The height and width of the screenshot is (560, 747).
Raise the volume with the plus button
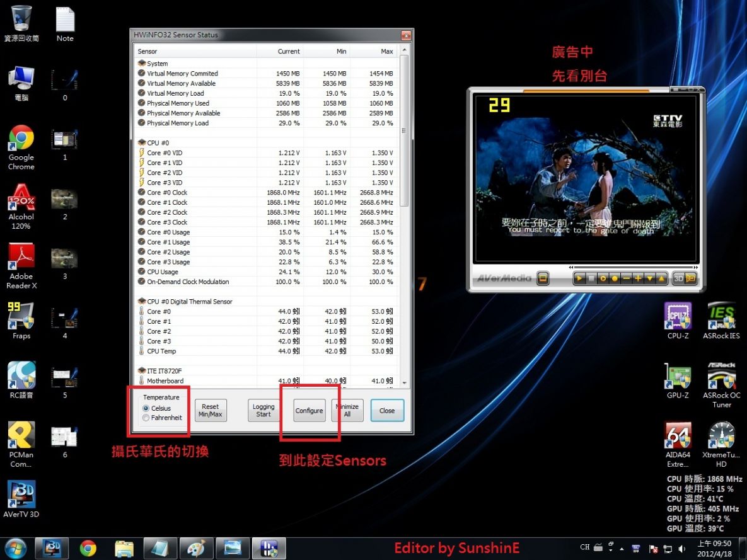(638, 278)
